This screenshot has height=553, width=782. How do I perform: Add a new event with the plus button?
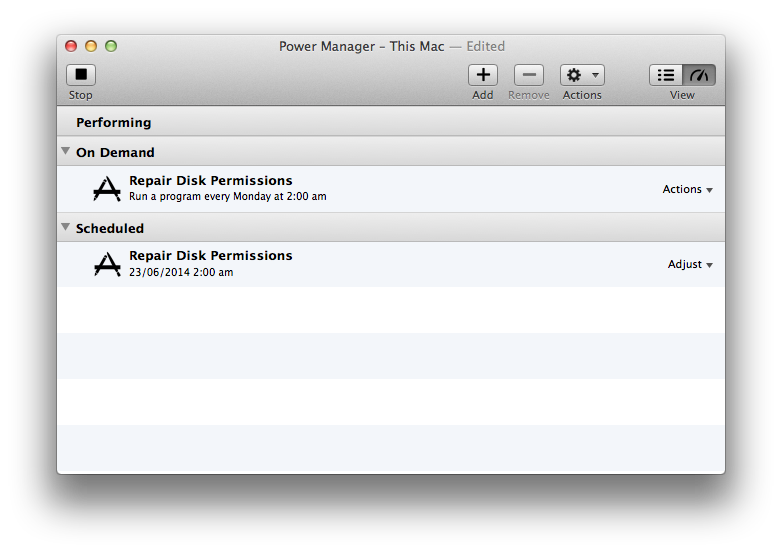483,75
